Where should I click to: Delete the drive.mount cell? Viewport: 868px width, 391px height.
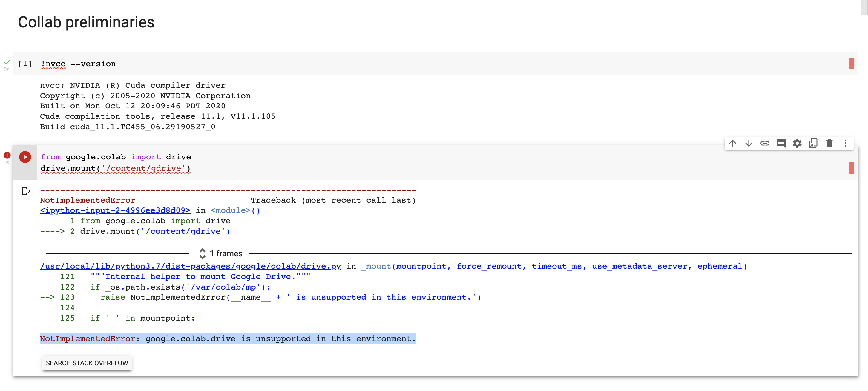(829, 143)
